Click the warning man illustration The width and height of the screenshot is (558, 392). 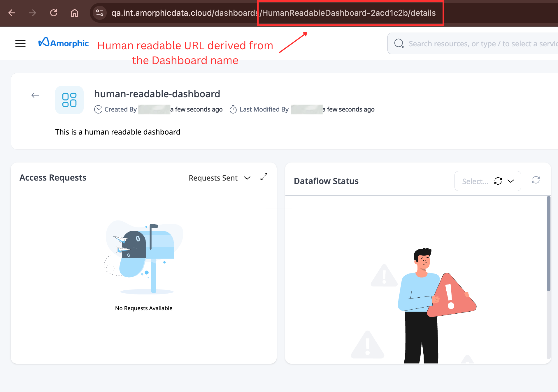[x=413, y=305]
